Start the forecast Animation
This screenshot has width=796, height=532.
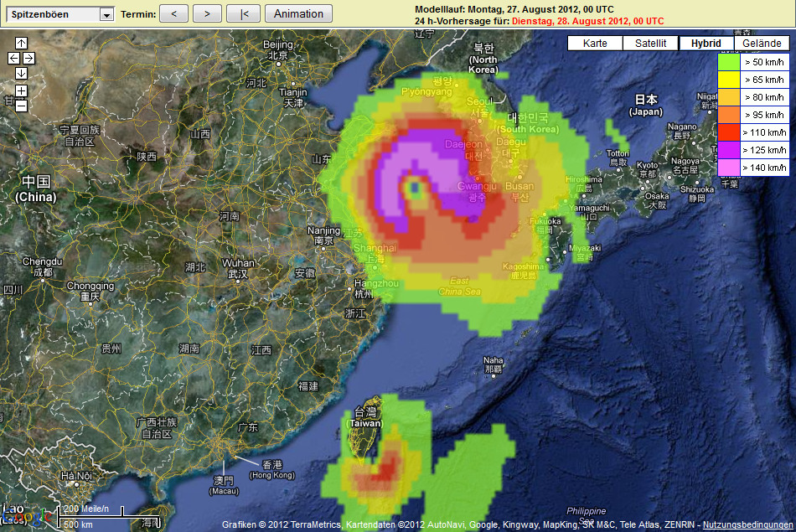pos(298,13)
